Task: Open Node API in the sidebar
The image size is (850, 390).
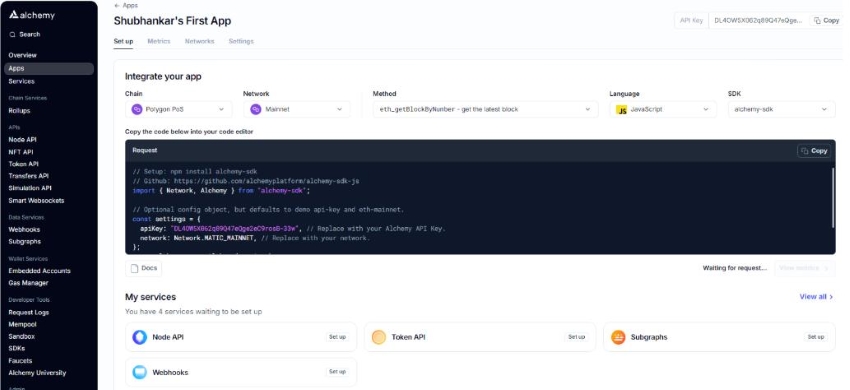Action: point(23,139)
